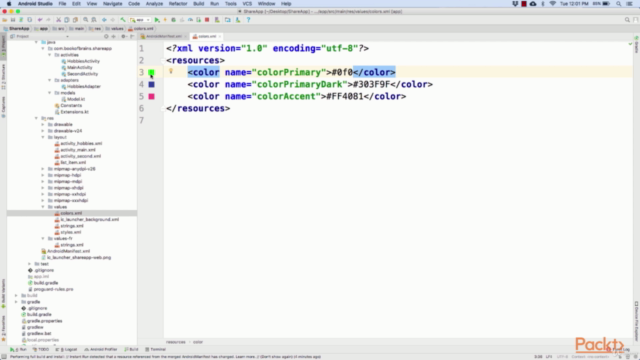The width and height of the screenshot is (640, 360).
Task: Open the Run tool window
Action: [18, 349]
